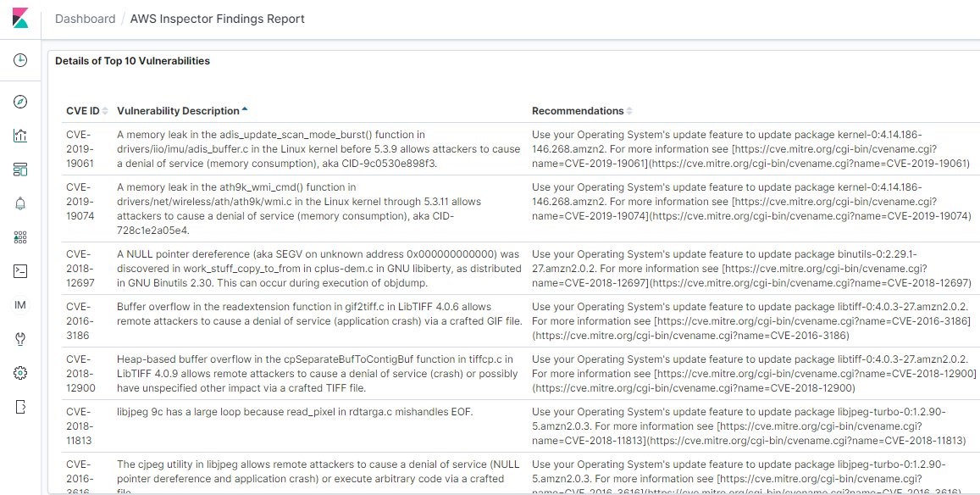Open Visualize chart icon
Screen dimensions: 980x495
tap(20, 136)
